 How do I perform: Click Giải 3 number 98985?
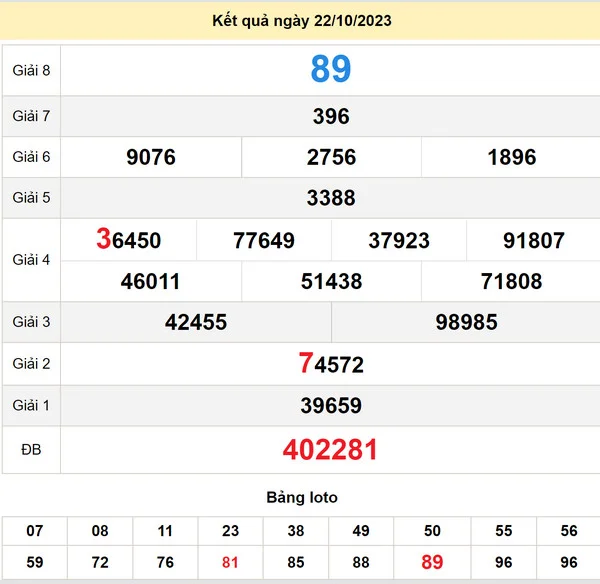pyautogui.click(x=466, y=322)
